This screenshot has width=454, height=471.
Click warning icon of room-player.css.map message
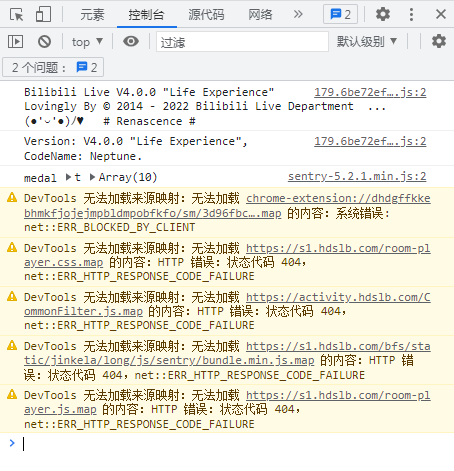pyautogui.click(x=12, y=247)
